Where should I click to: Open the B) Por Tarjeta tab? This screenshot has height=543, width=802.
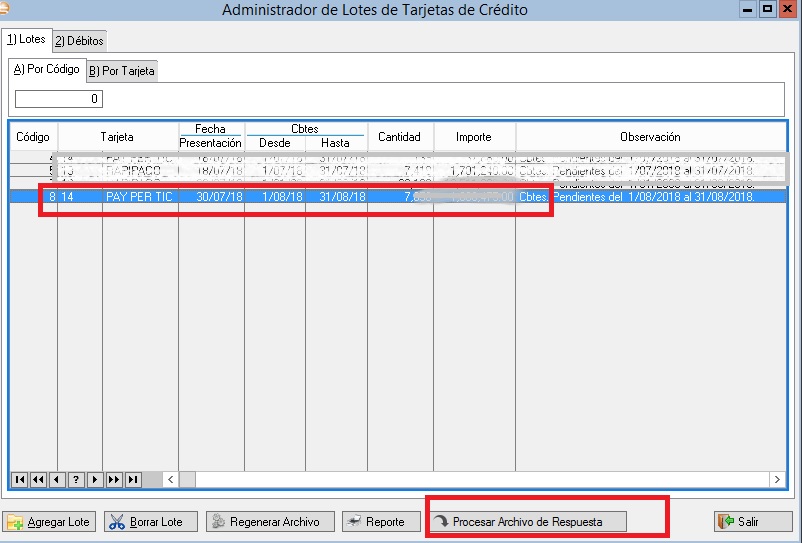(x=121, y=71)
